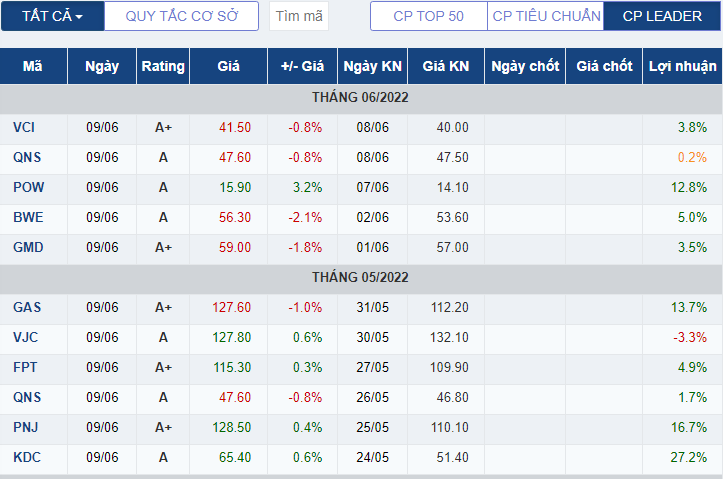Click POW profit 12.8%
Screen dimensions: 723x479
pos(689,188)
